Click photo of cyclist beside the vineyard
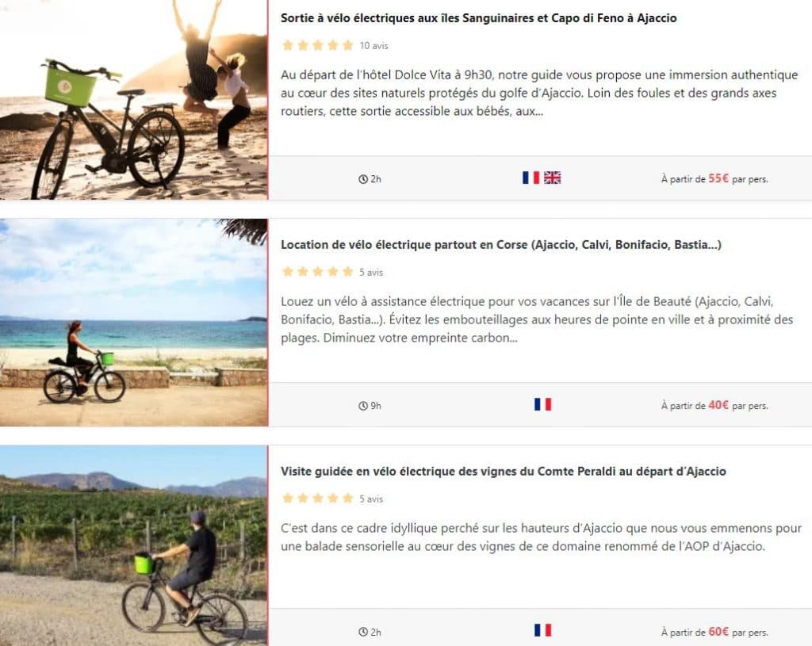This screenshot has width=812, height=646. pos(133,547)
